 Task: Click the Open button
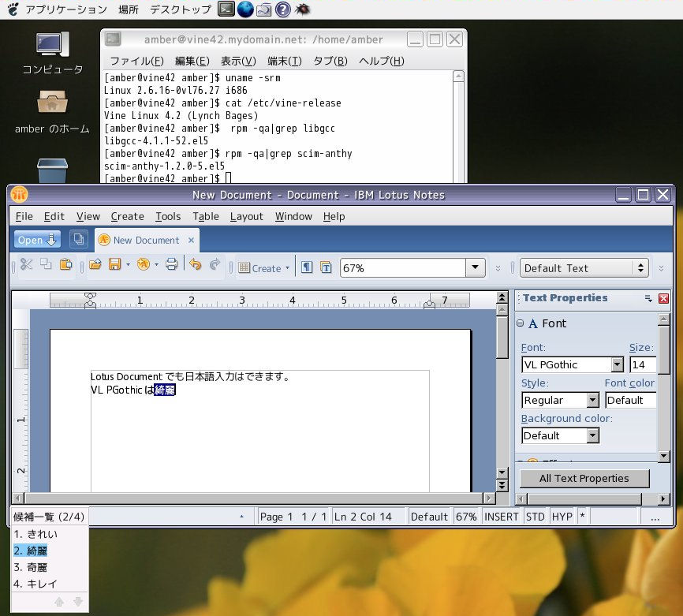[37, 240]
